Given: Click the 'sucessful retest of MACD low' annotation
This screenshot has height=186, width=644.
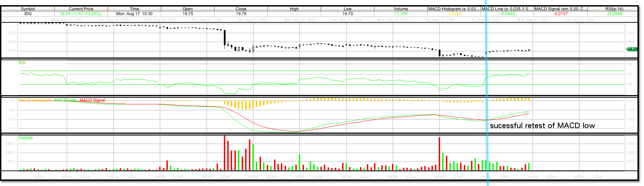Looking at the screenshot, I should click(542, 126).
